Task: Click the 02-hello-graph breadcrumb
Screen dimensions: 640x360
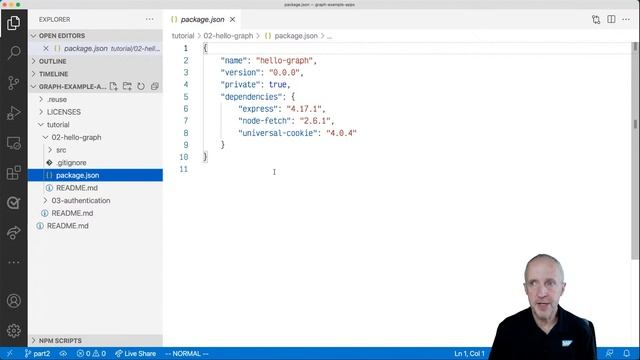Action: 228,36
